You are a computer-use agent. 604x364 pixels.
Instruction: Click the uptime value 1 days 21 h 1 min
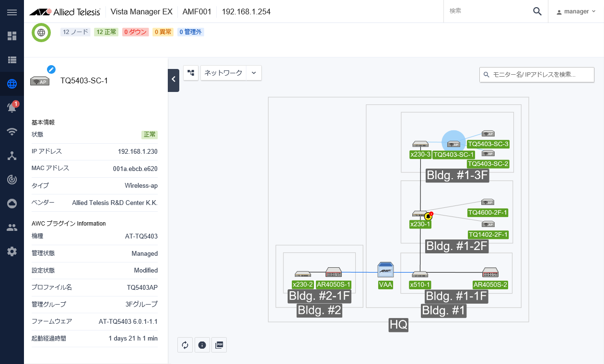coord(133,338)
